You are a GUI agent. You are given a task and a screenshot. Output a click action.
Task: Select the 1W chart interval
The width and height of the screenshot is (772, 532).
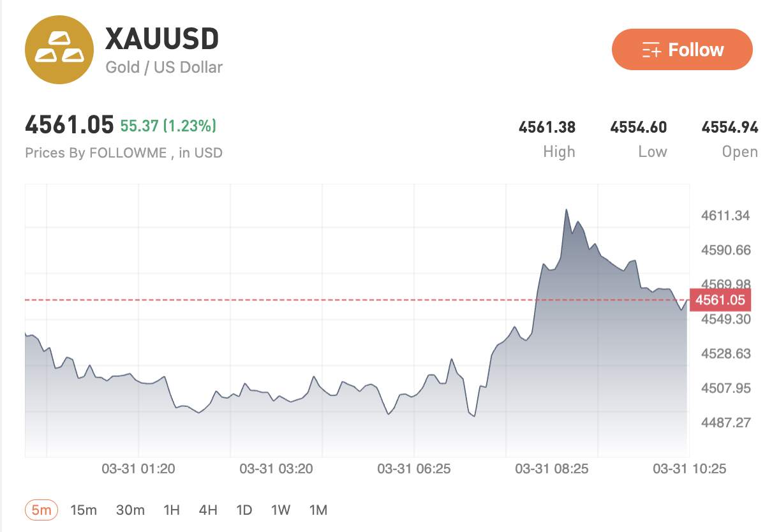(x=281, y=510)
